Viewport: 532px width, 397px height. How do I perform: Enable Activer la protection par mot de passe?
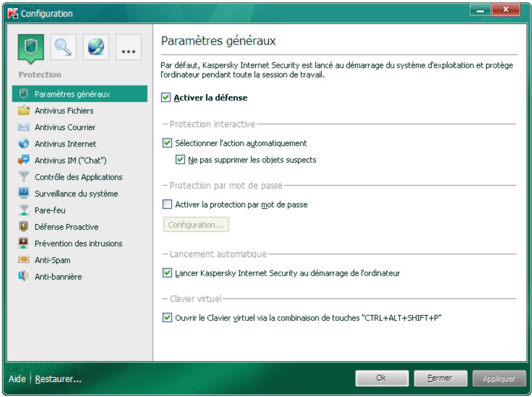pos(168,204)
